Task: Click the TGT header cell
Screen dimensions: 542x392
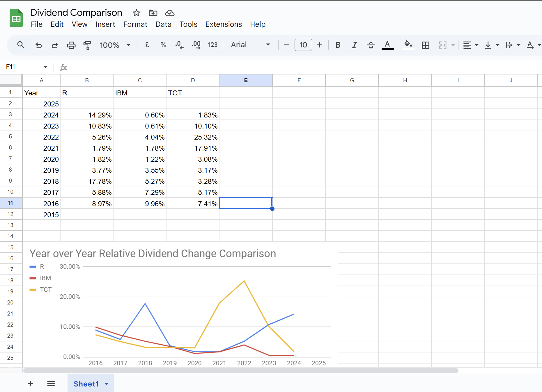Action: (x=193, y=92)
